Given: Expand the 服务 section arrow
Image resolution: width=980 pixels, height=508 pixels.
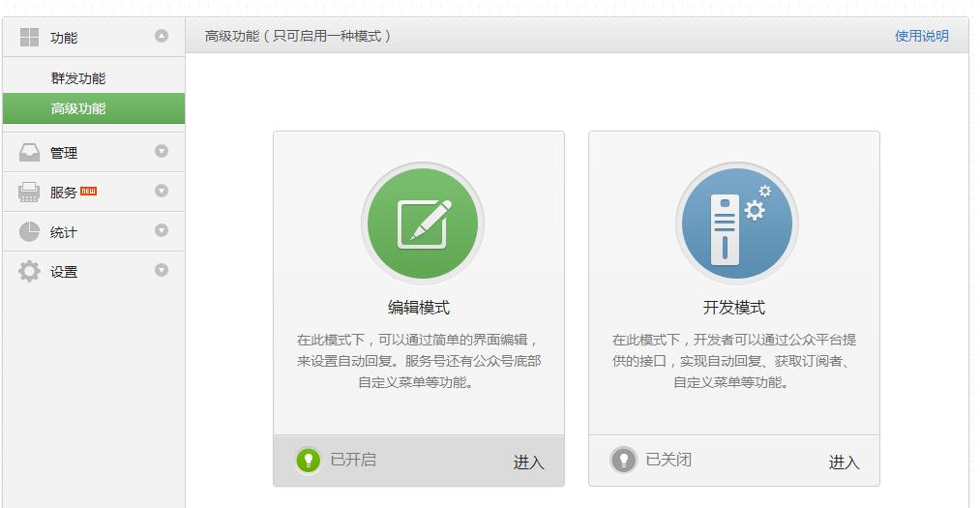Looking at the screenshot, I should pyautogui.click(x=162, y=191).
